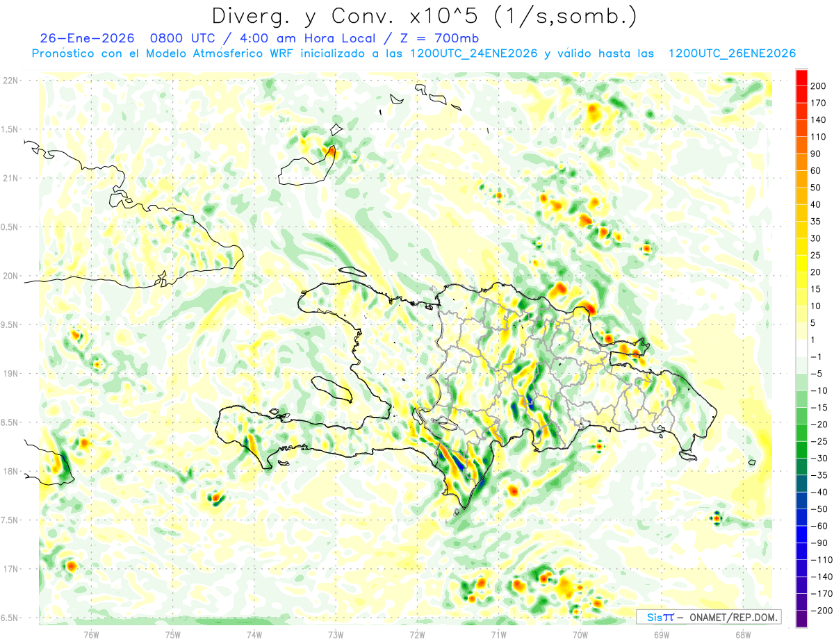Click the '70W' longitude label
Viewport: 834px width, 644px height.
[x=580, y=634]
